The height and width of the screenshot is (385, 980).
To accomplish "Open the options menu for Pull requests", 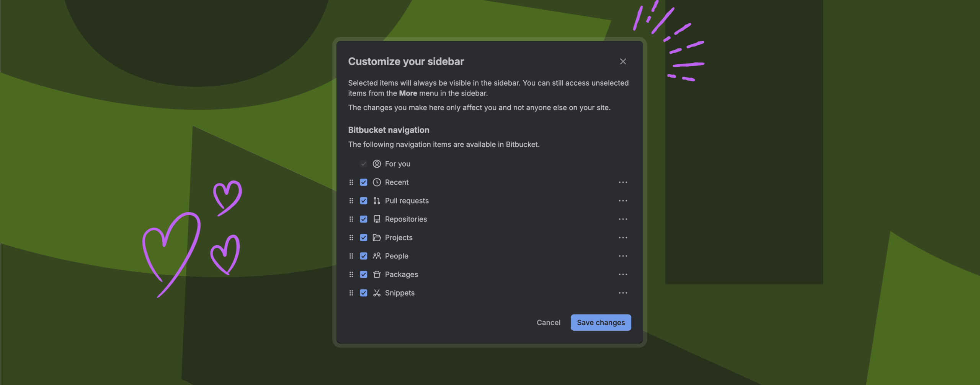I will tap(623, 200).
